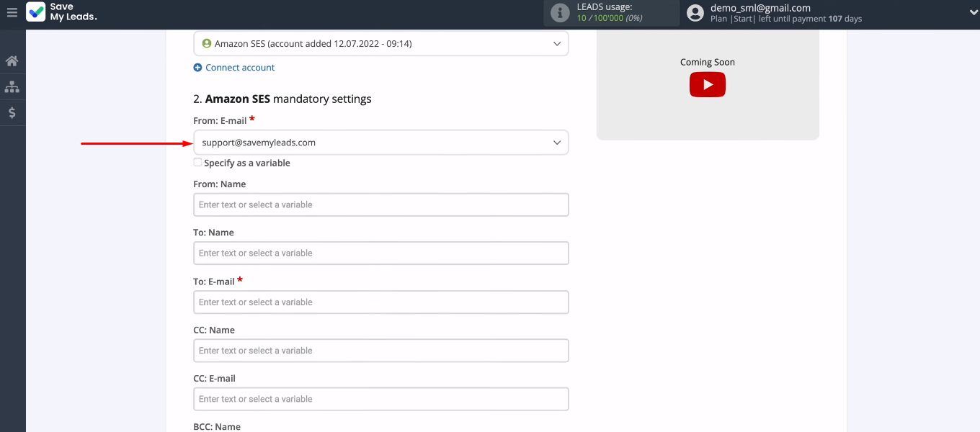
Task: Click the Plan Start payment days text
Action: click(786, 19)
